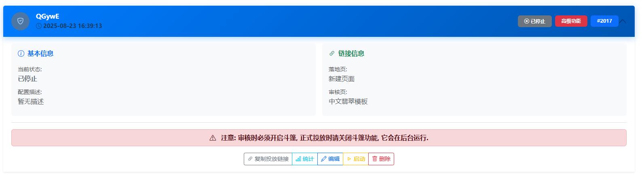
Task: Click the clock icon beside the timestamp
Action: click(x=39, y=26)
